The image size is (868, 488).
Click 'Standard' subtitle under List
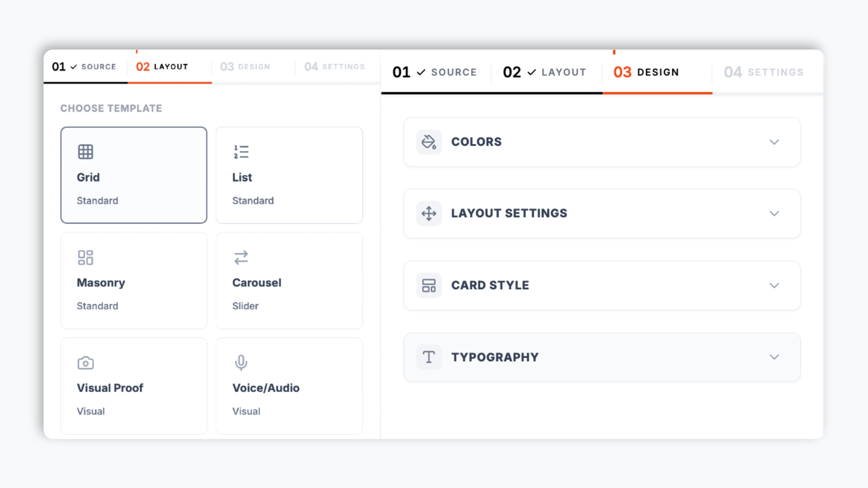253,201
